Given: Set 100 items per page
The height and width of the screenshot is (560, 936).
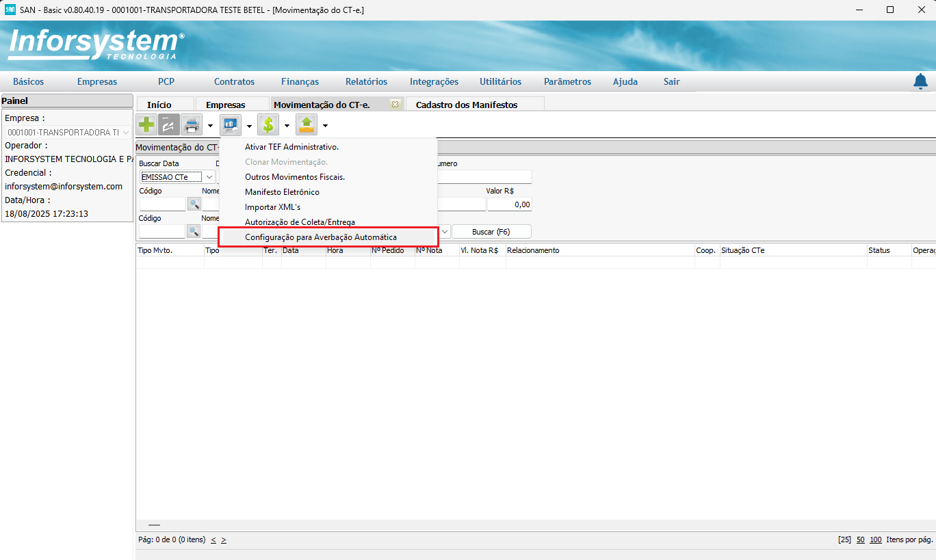Looking at the screenshot, I should pyautogui.click(x=876, y=539).
